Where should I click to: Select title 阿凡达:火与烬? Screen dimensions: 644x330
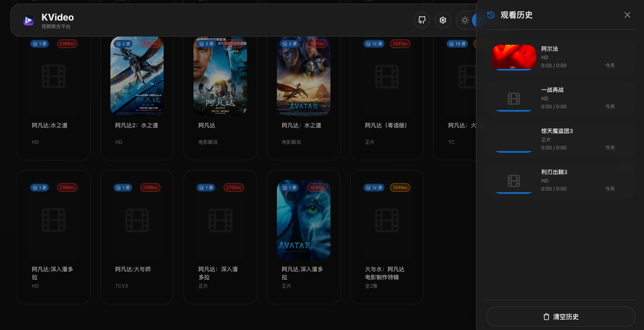(133, 269)
